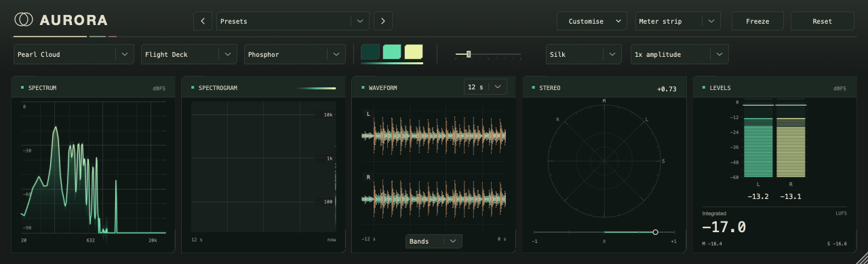Click the -13.1 right level reading
This screenshot has width=868, height=264.
[x=791, y=196]
